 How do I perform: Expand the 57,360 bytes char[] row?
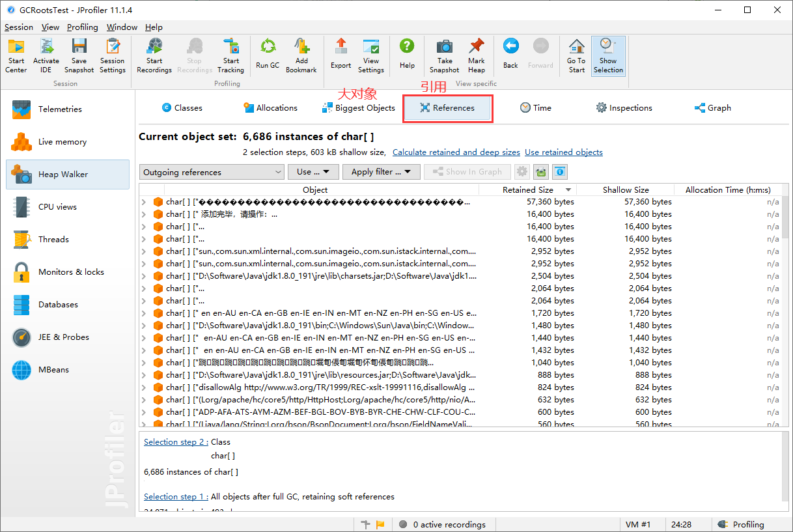144,202
